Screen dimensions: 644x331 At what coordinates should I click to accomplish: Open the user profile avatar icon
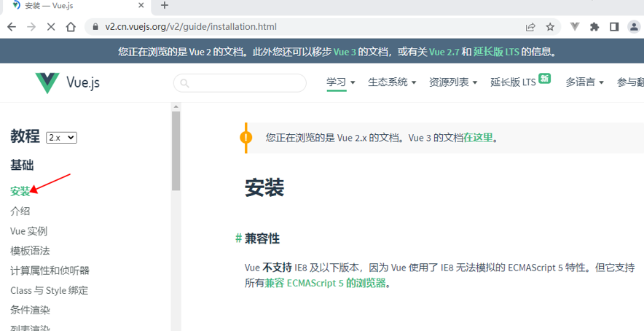click(634, 27)
